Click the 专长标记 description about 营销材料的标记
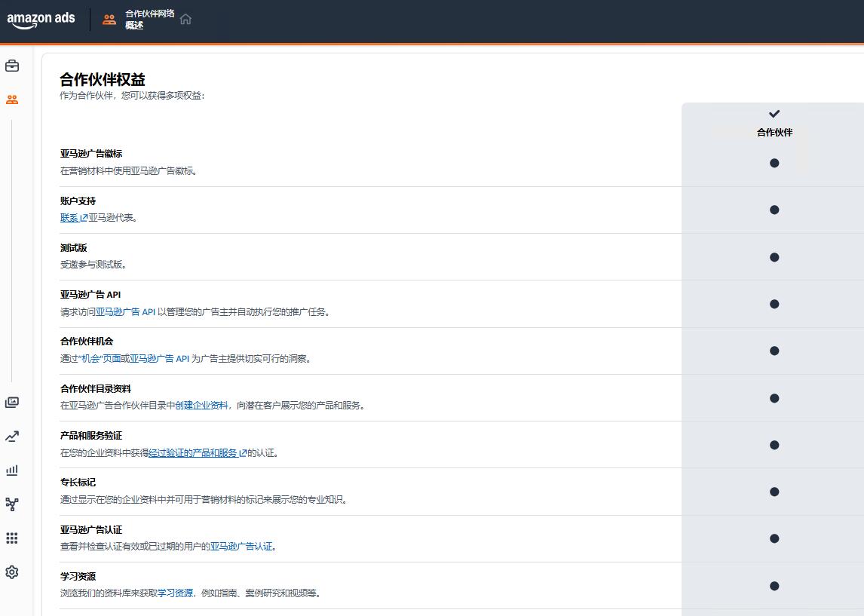 pyautogui.click(x=204, y=500)
